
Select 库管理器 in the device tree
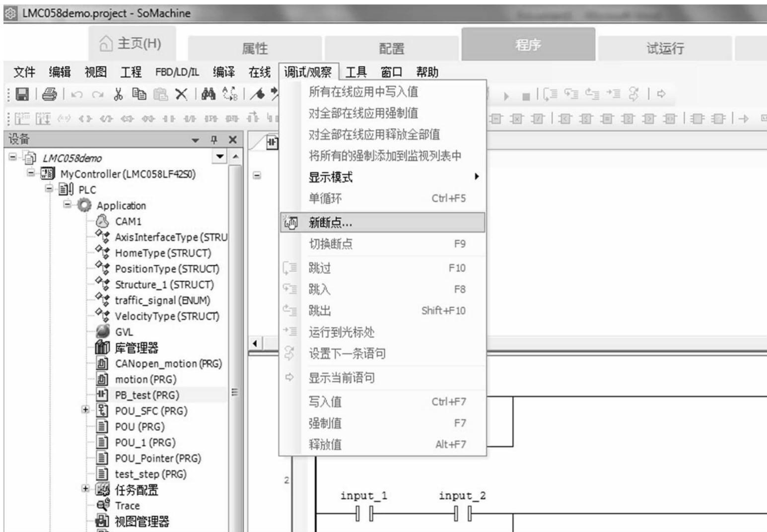[137, 348]
